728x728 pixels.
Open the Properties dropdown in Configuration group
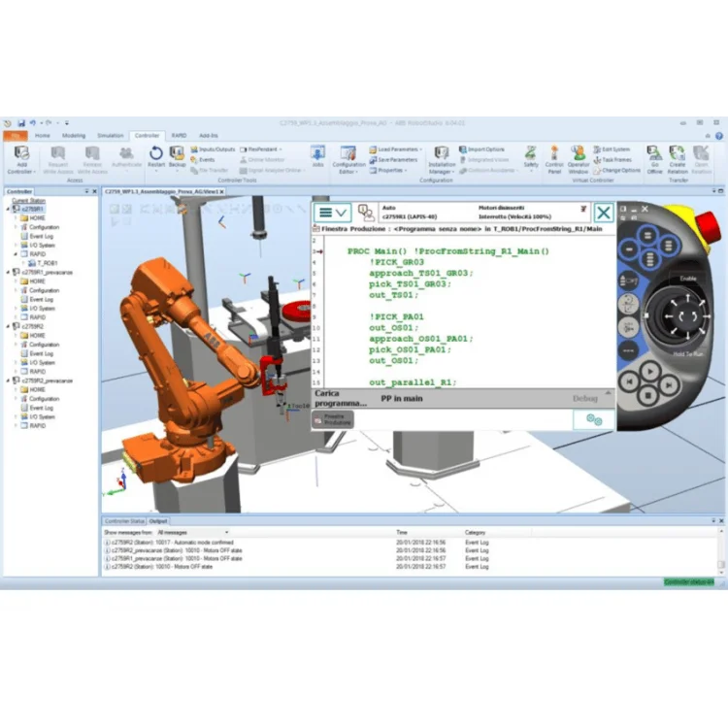coord(388,171)
